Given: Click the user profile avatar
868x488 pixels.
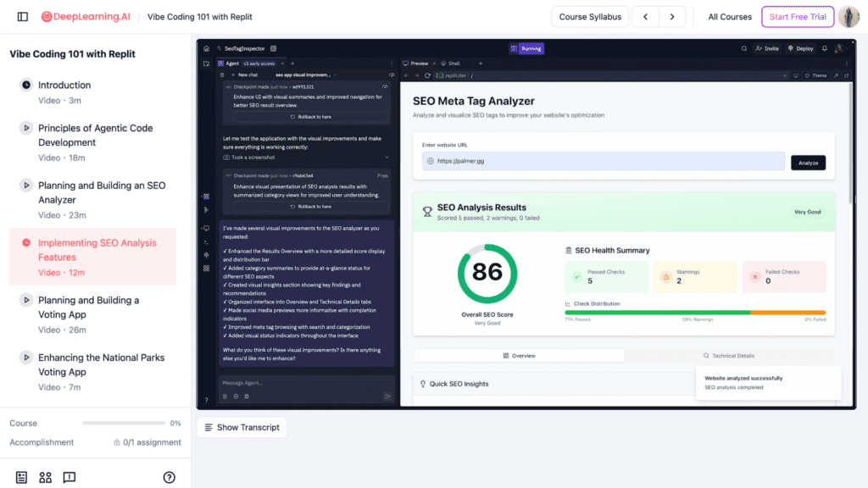Looking at the screenshot, I should pos(849,17).
